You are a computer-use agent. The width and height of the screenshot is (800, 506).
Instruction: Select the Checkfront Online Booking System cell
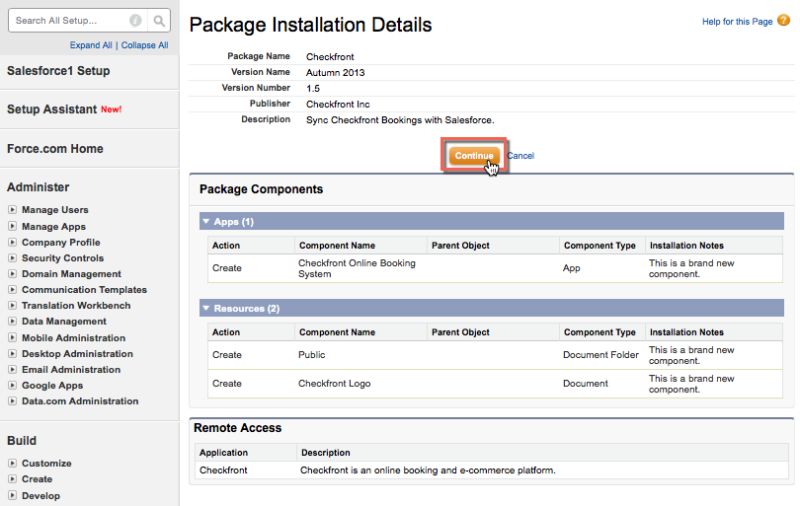click(357, 268)
